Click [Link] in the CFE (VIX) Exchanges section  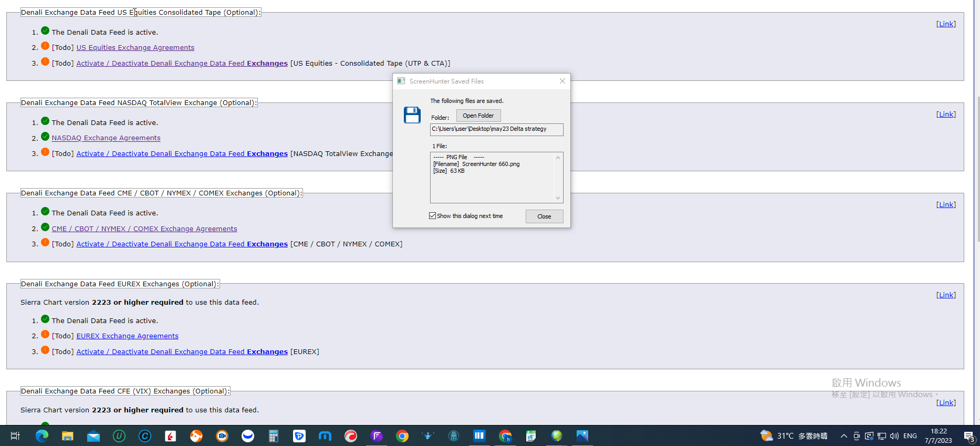[x=946, y=403]
